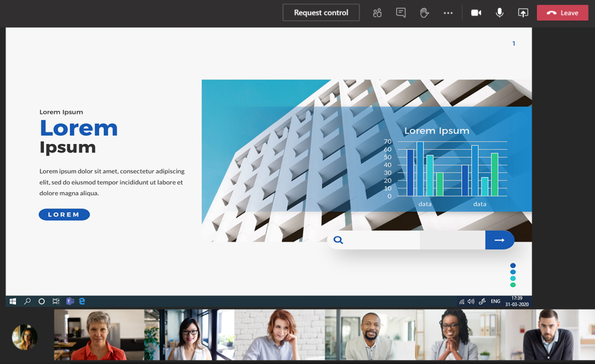
Task: Click the Teams icon in the shared taskbar
Action: coord(70,301)
